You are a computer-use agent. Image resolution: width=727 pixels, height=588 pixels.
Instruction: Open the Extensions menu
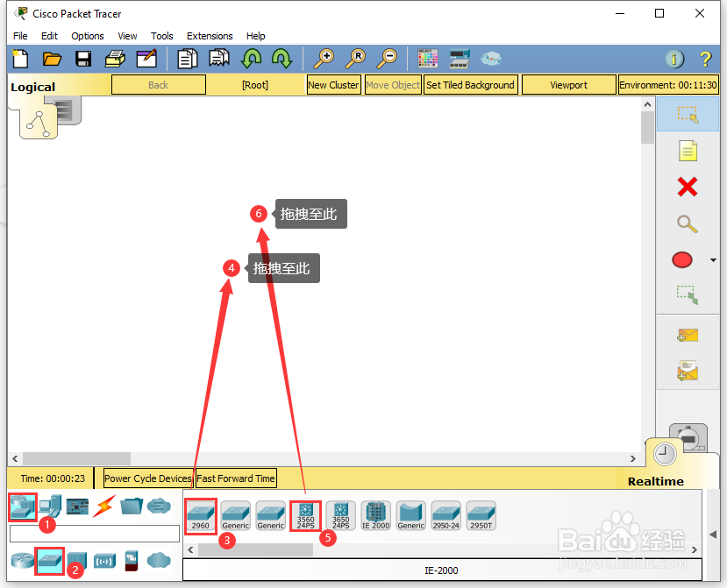210,36
